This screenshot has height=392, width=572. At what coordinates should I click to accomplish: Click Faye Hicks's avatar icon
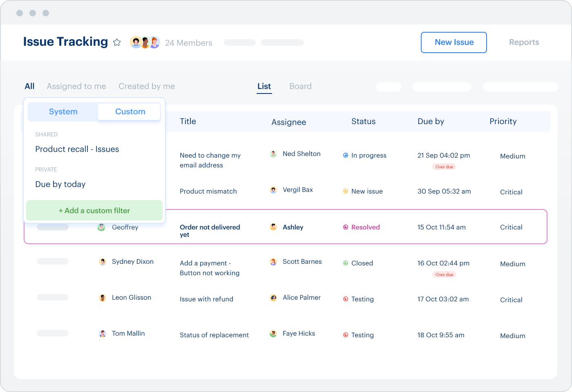pyautogui.click(x=273, y=333)
